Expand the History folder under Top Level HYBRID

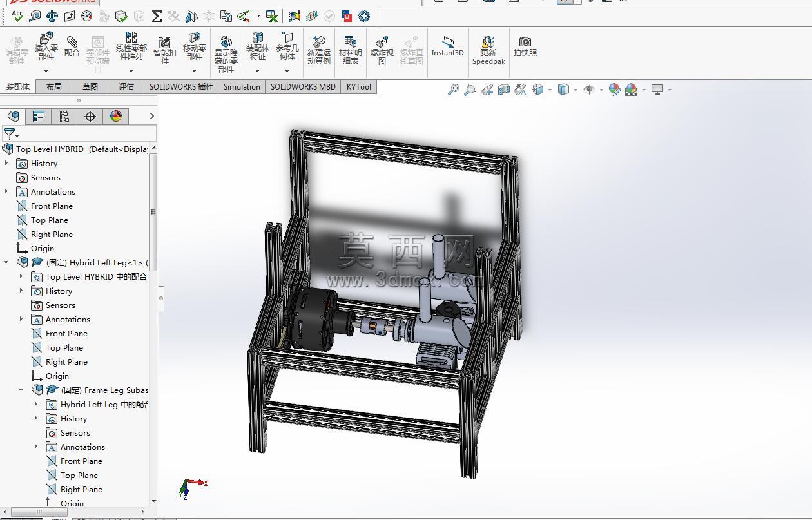pyautogui.click(x=6, y=163)
